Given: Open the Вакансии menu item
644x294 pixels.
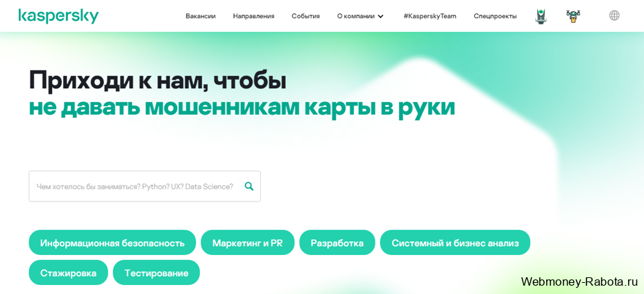Looking at the screenshot, I should (201, 16).
